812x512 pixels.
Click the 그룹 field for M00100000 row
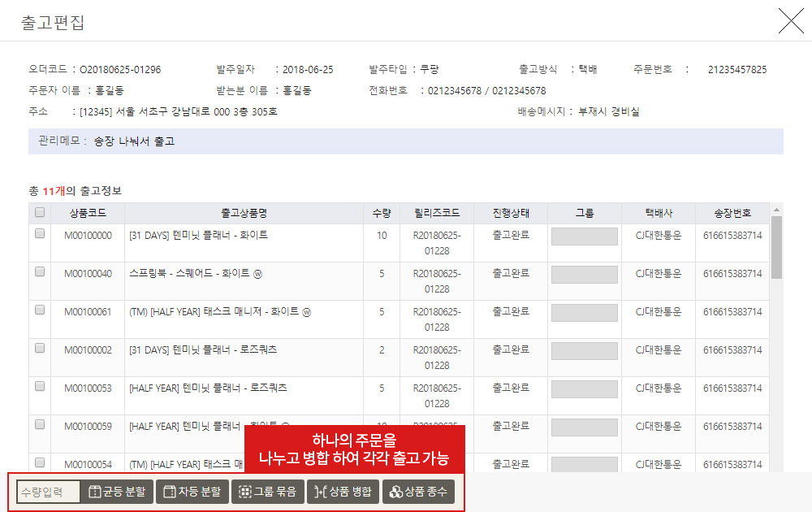pos(584,236)
